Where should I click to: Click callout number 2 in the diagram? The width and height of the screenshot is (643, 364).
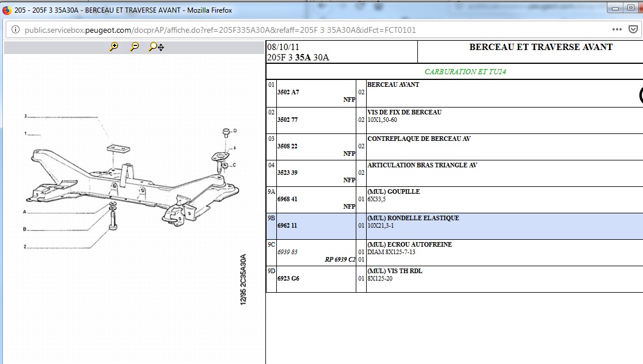[25, 247]
